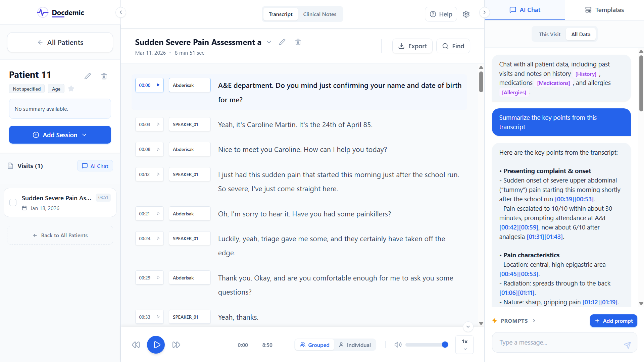
Task: Edit SPEAKER_01 label at 00:03
Action: 190,124
